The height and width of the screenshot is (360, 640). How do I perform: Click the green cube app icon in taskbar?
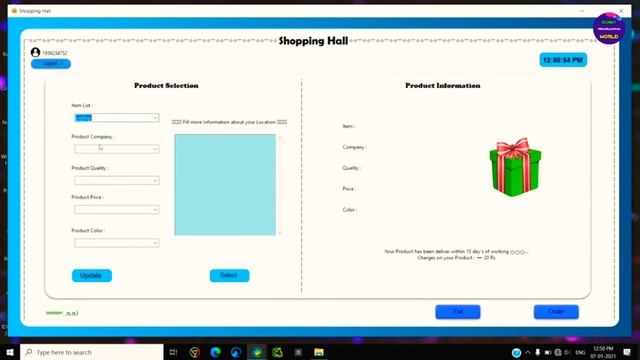278,352
